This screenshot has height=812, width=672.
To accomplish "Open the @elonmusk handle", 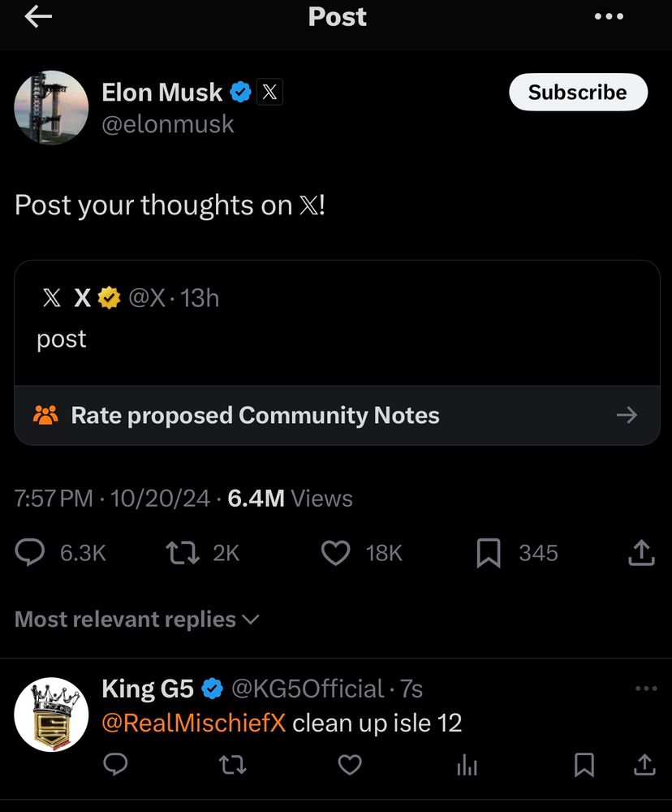I will pos(168,124).
